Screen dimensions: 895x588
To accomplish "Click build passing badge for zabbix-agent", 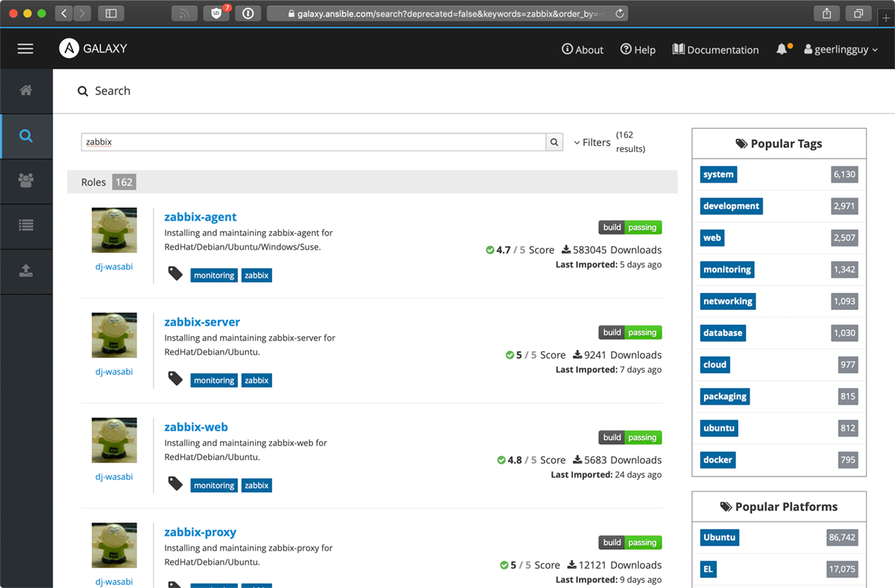I will pyautogui.click(x=630, y=227).
